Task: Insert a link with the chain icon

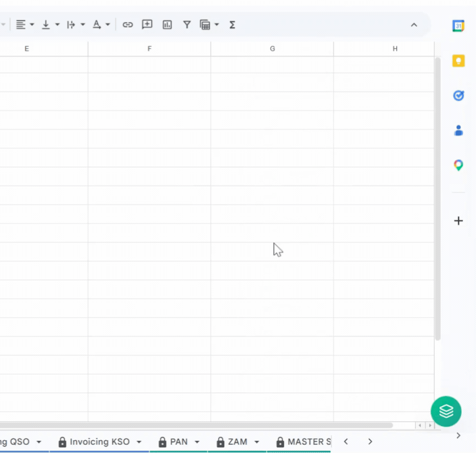Action: click(x=128, y=25)
